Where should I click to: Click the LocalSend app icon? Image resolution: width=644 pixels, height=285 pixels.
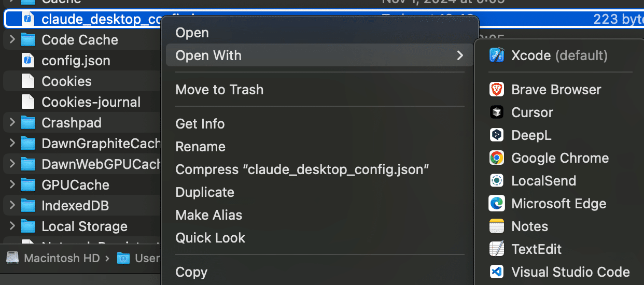pyautogui.click(x=497, y=181)
